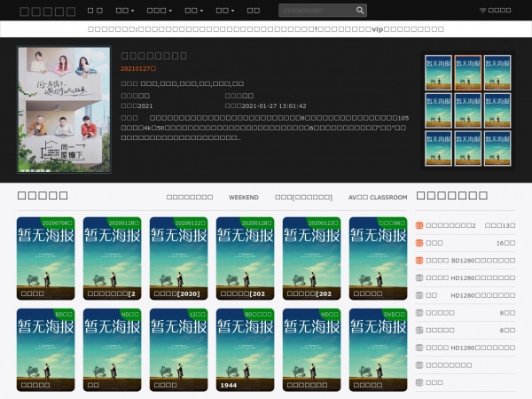Click the announcement bar text mentioning vip
Screen dimensions: 532x399
[x=266, y=29]
